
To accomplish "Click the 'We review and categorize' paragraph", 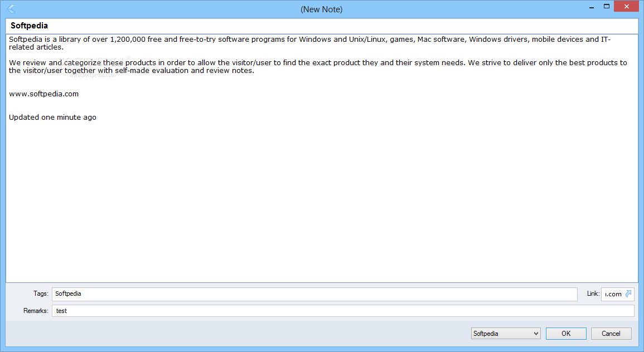I will 318,66.
